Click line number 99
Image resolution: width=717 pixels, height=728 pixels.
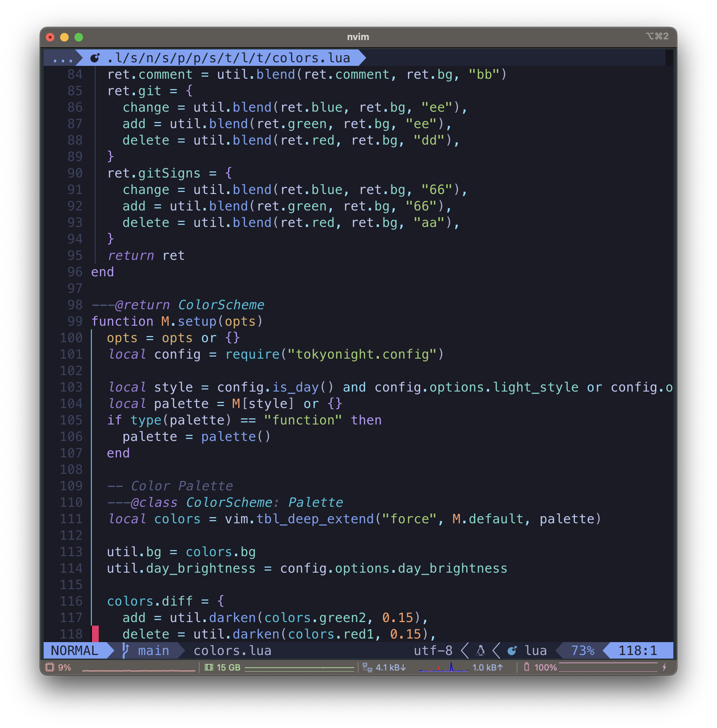tap(74, 321)
